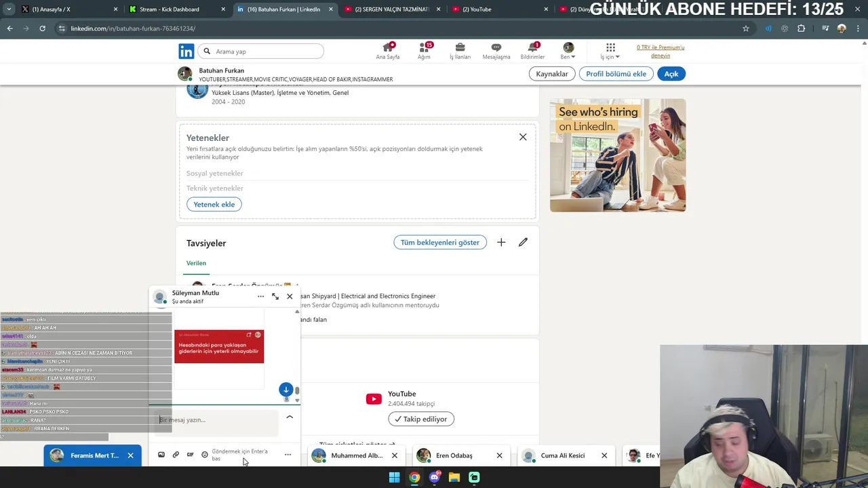This screenshot has width=868, height=488.
Task: Open the red bank message image
Action: pos(219,346)
